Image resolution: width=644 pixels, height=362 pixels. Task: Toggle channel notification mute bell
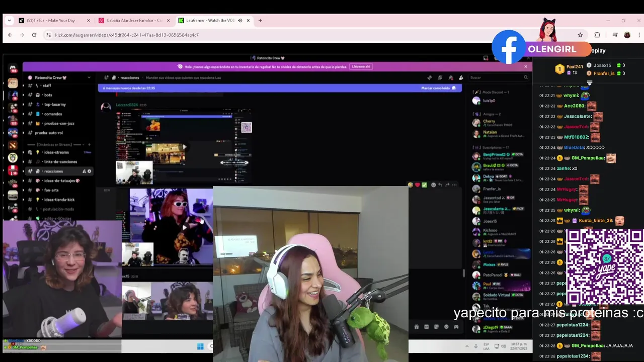click(440, 77)
